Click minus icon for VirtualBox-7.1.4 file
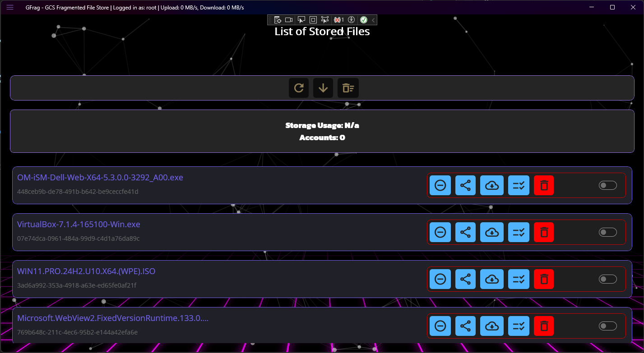This screenshot has width=644, height=353. click(440, 232)
